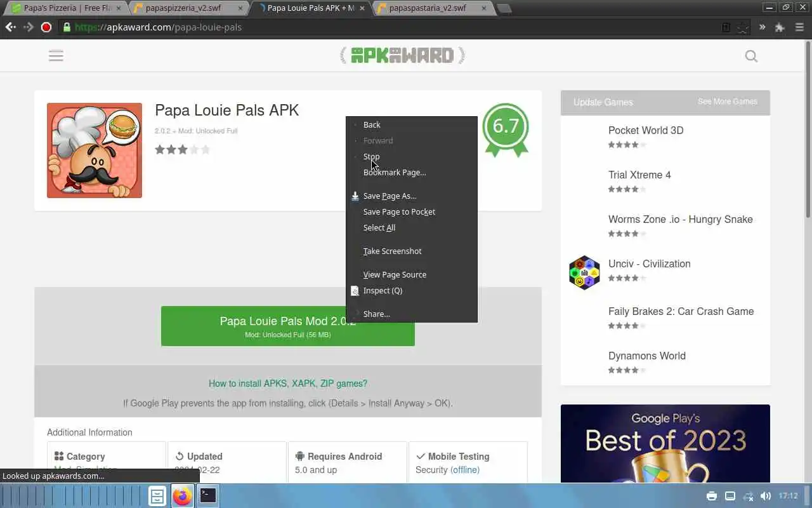Choose Stop in the context menu
Image resolution: width=812 pixels, height=508 pixels.
pyautogui.click(x=411, y=156)
